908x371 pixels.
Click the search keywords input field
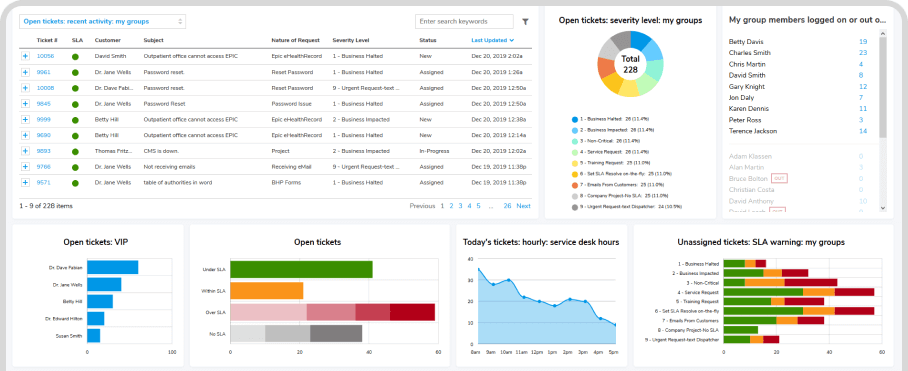pyautogui.click(x=464, y=21)
